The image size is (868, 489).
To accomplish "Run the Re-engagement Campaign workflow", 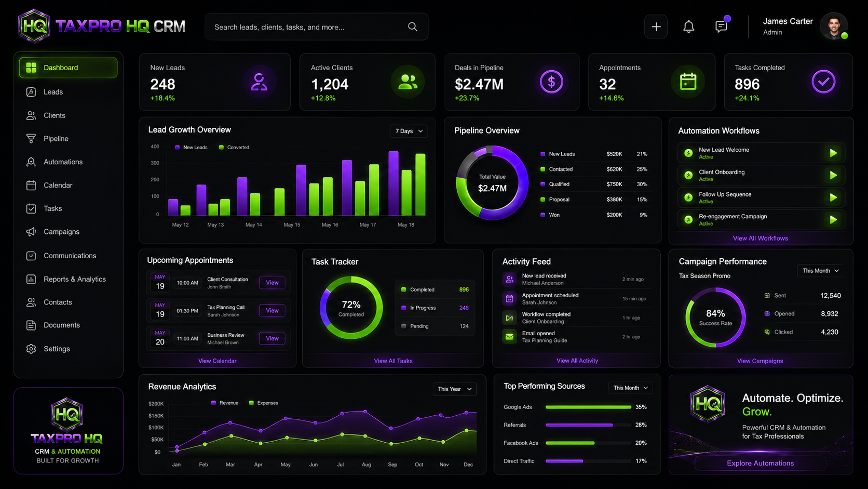I will click(833, 220).
